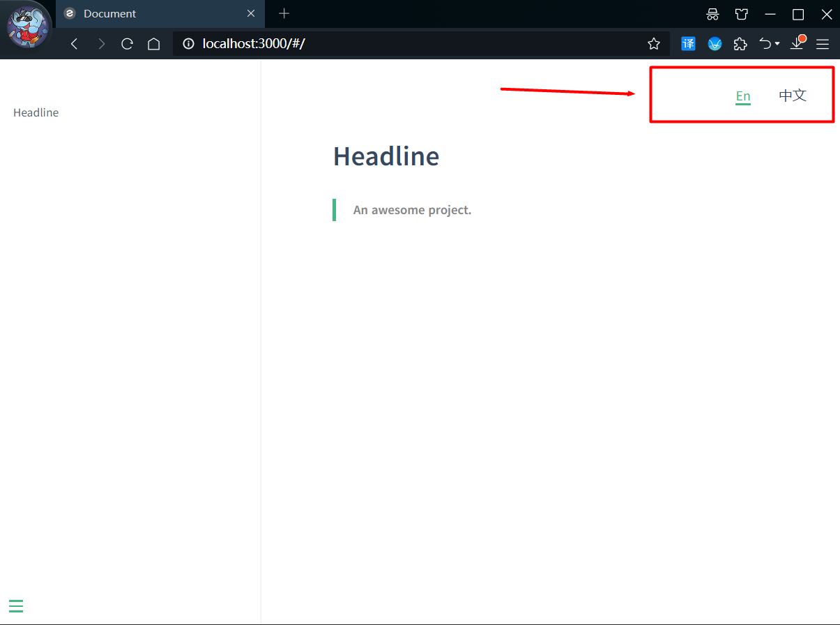Select the Document browser tab
Viewport: 840px width, 625px height.
point(160,14)
